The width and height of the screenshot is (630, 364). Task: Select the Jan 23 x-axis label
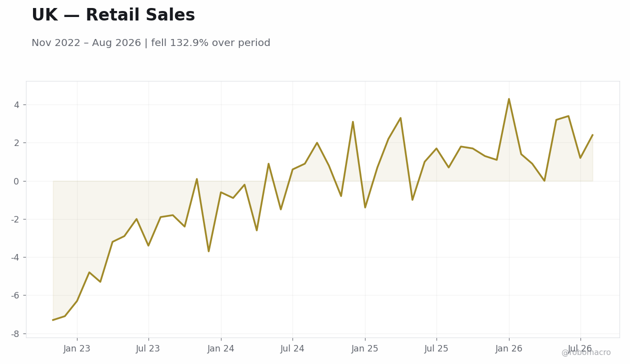pos(77,349)
